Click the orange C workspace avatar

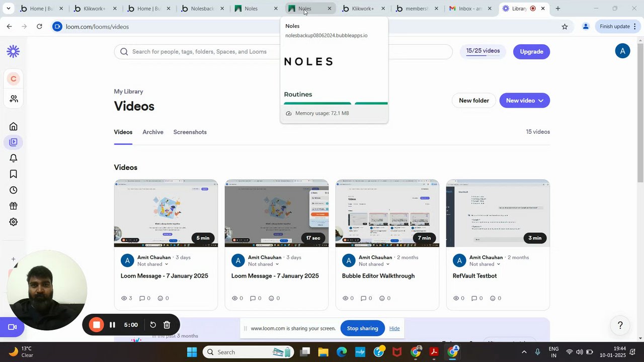(x=14, y=79)
